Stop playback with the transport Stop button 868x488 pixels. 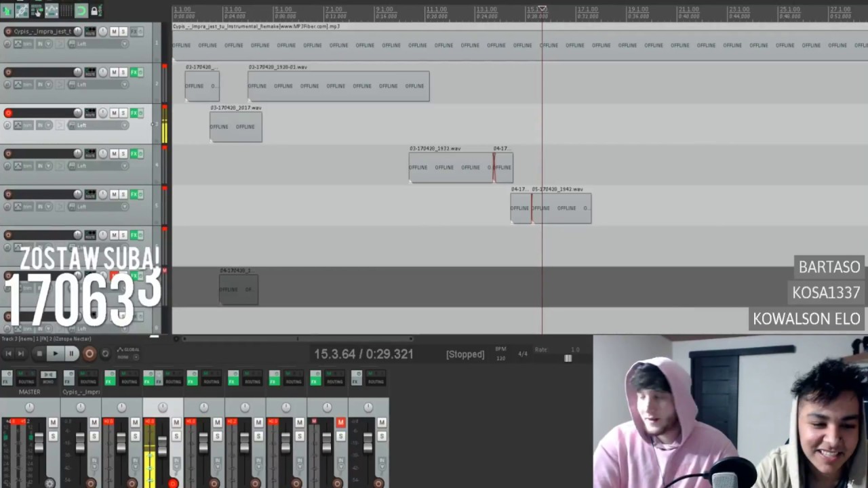[x=39, y=353]
